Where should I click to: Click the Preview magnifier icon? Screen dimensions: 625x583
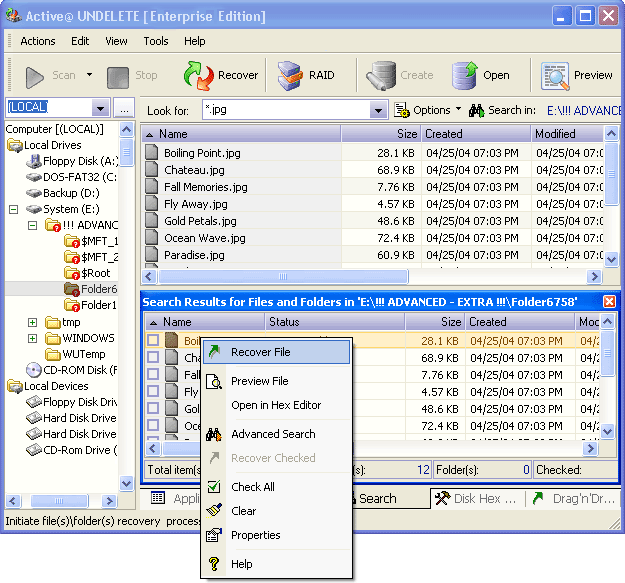point(555,76)
